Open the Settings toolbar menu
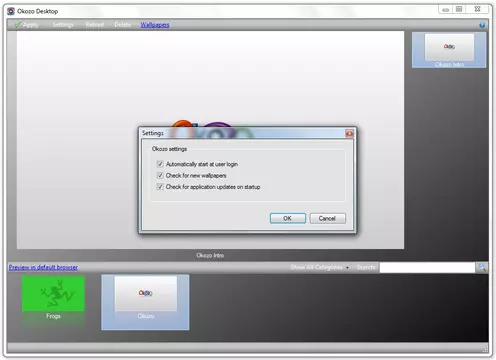Image resolution: width=496 pixels, height=360 pixels. point(63,25)
